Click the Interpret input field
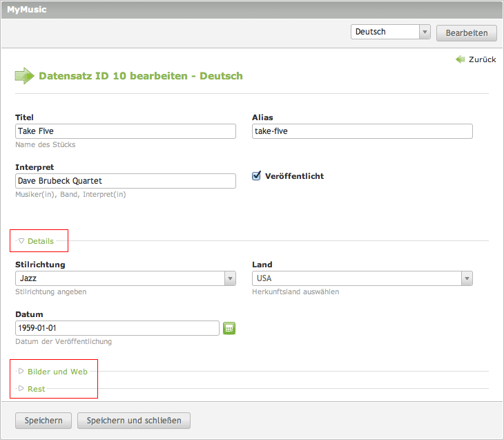The width and height of the screenshot is (504, 440). point(125,181)
